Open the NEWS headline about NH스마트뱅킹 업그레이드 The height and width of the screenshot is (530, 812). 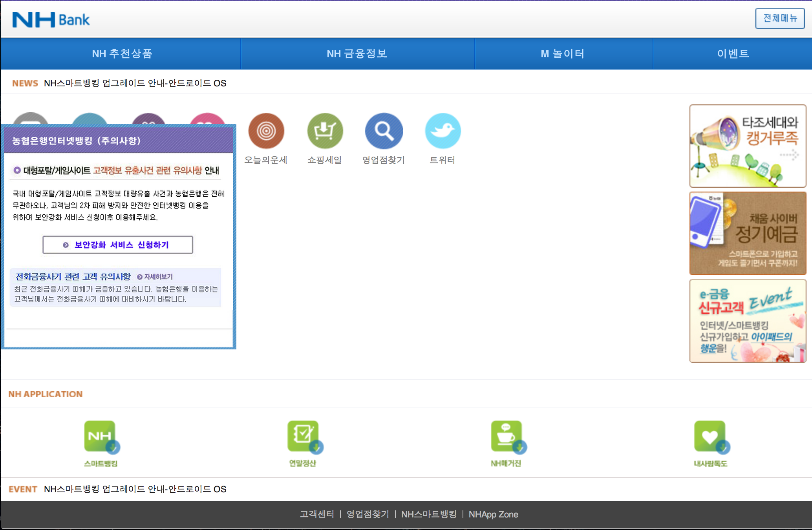click(x=135, y=83)
